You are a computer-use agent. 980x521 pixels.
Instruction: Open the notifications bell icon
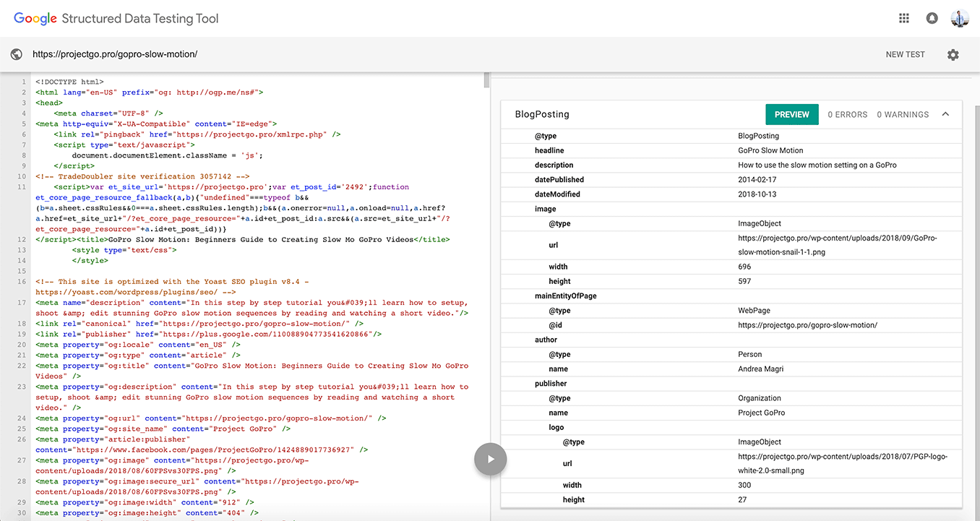click(x=932, y=18)
